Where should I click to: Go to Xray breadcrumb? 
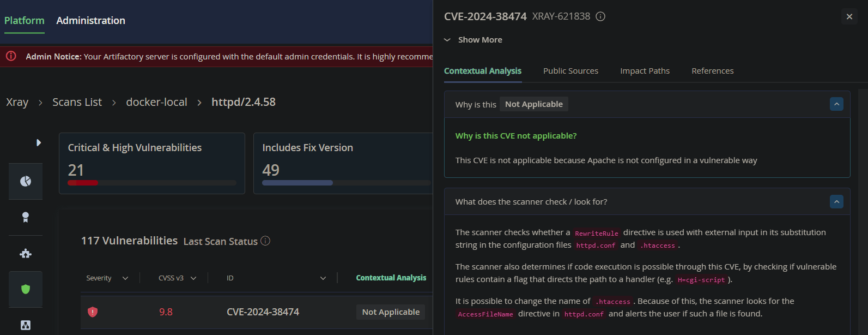point(17,102)
